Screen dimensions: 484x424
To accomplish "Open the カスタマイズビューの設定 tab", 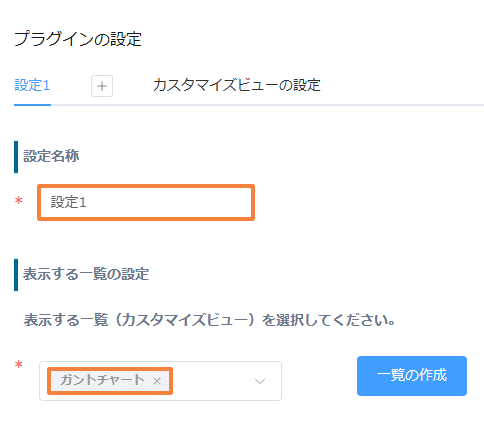I will point(237,85).
